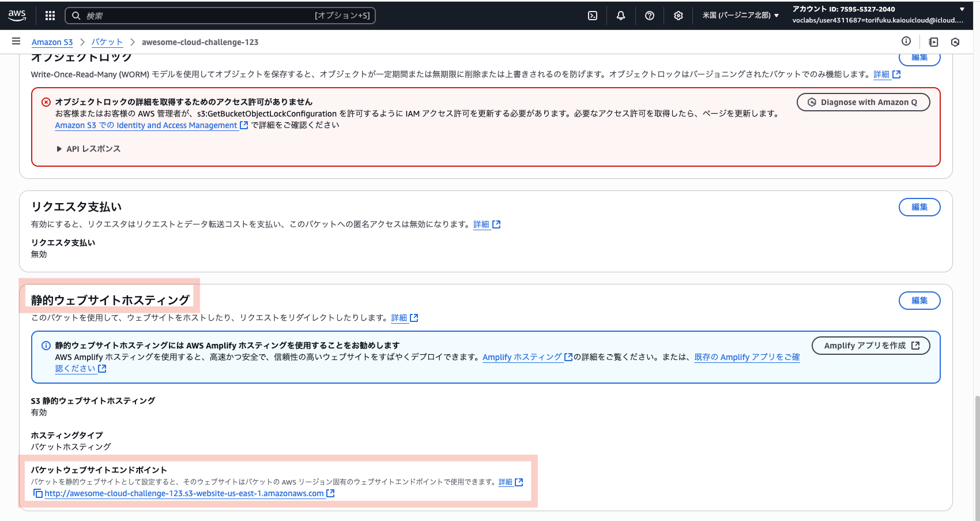Open the Amazon Q hexagon icon
980x521 pixels.
click(x=955, y=42)
